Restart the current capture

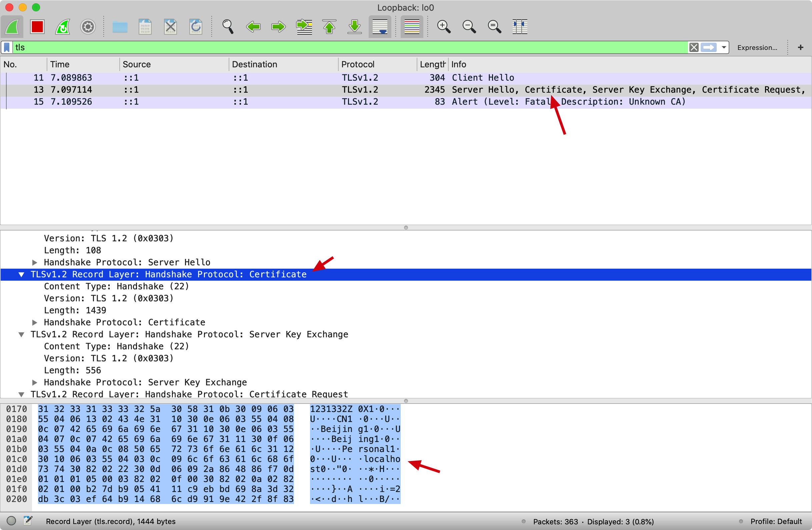pyautogui.click(x=63, y=27)
